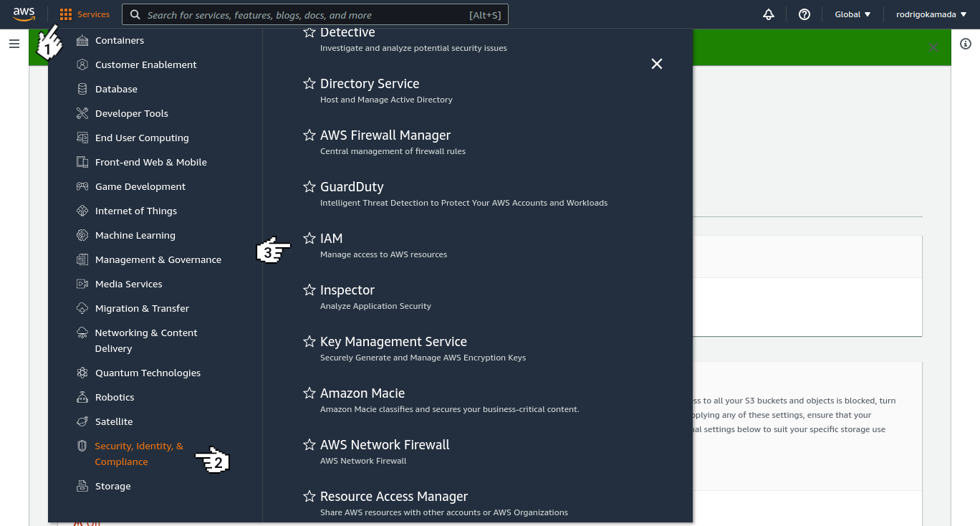The height and width of the screenshot is (526, 980).
Task: Click the Robotics category icon
Action: coord(82,397)
